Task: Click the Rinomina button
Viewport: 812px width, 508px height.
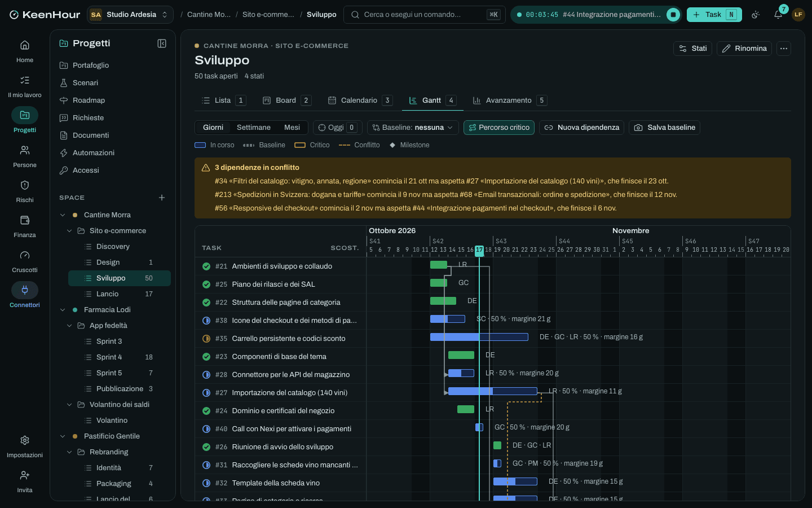Action: pyautogui.click(x=744, y=49)
